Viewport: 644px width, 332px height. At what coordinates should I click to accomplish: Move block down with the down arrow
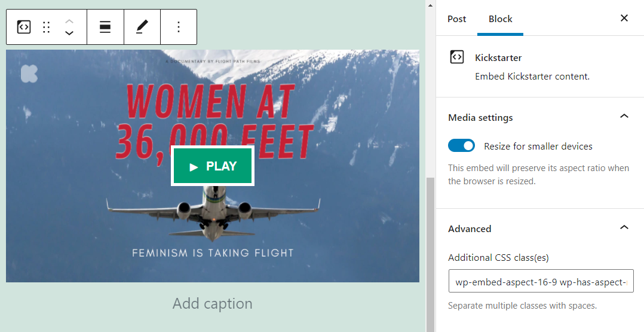pyautogui.click(x=69, y=33)
